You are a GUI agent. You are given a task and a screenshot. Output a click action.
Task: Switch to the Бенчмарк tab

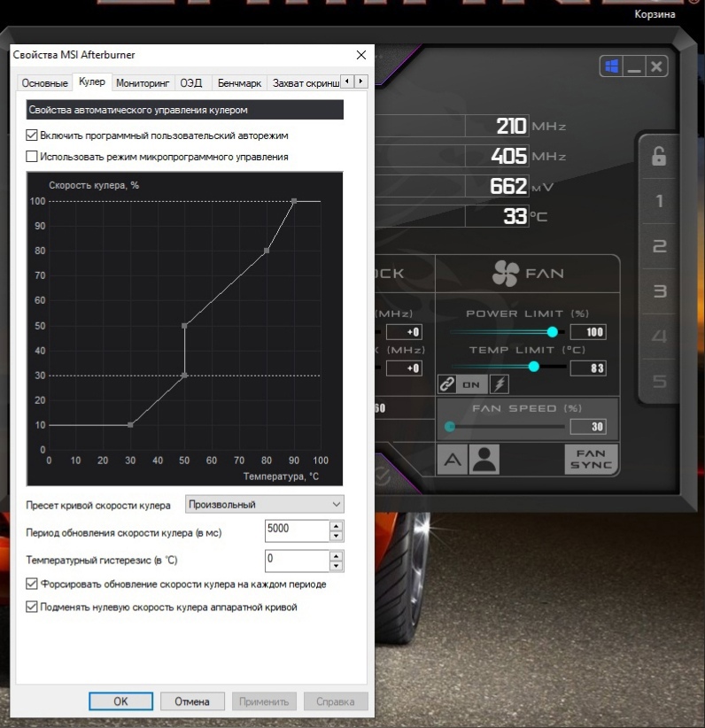[239, 83]
